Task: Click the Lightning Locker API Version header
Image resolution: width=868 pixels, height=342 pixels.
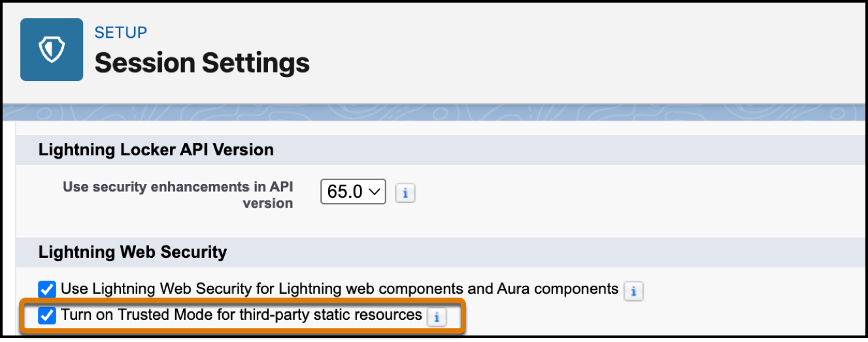Action: click(156, 149)
